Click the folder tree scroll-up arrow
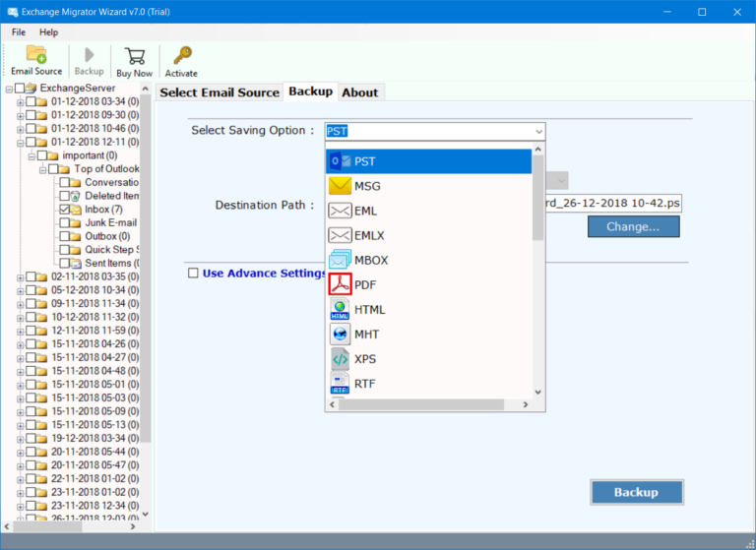 click(x=145, y=89)
